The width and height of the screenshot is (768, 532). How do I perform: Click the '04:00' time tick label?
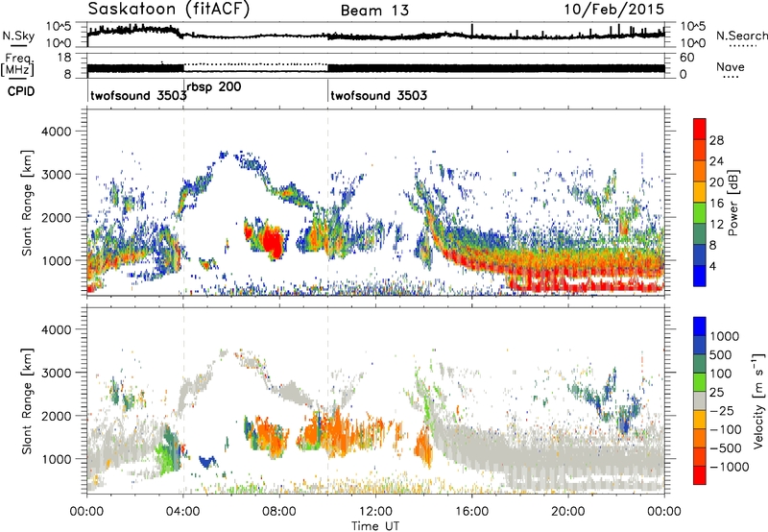coord(182,512)
